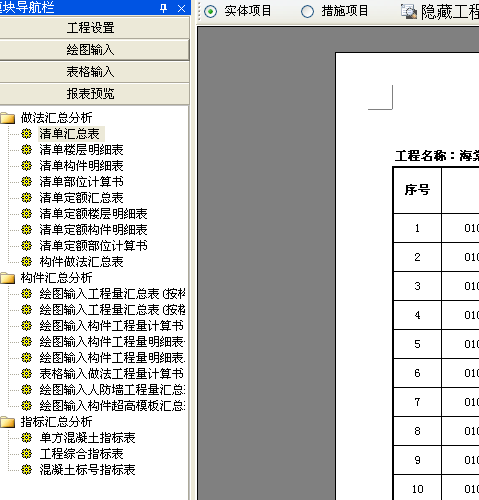The image size is (479, 500).
Task: Open the 绘图输入人防墙工程量汇总 report
Action: [x=112, y=390]
